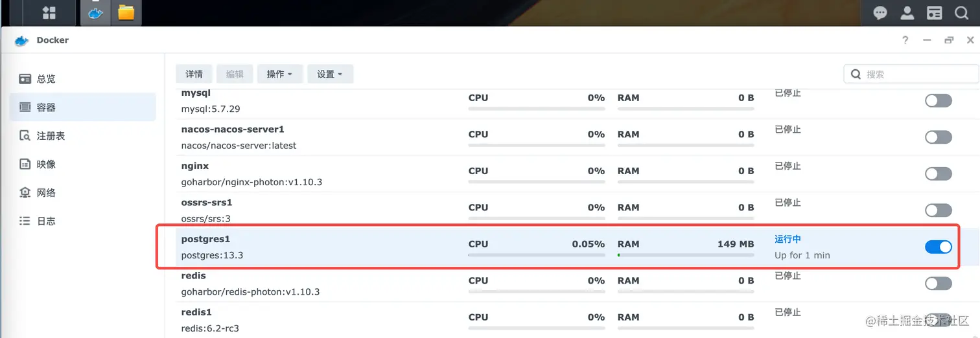Toggle on the ossrs-srs1 container
Screen dimensions: 980x338
(938, 210)
